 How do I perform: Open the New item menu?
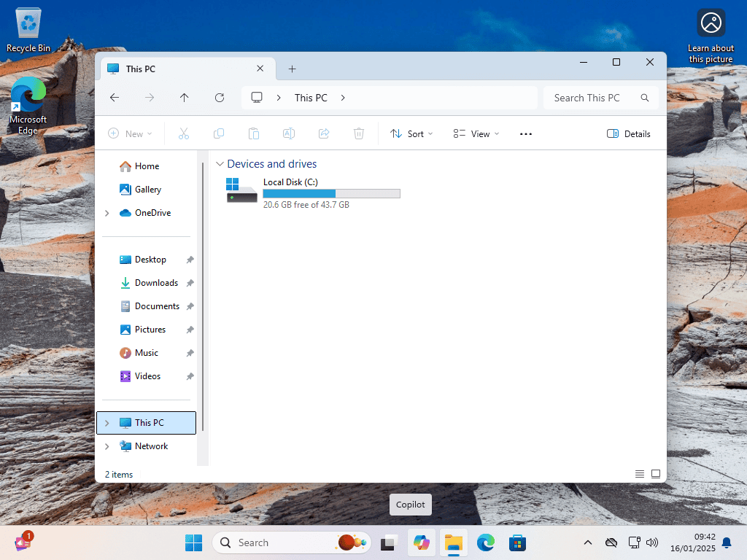pyautogui.click(x=131, y=133)
